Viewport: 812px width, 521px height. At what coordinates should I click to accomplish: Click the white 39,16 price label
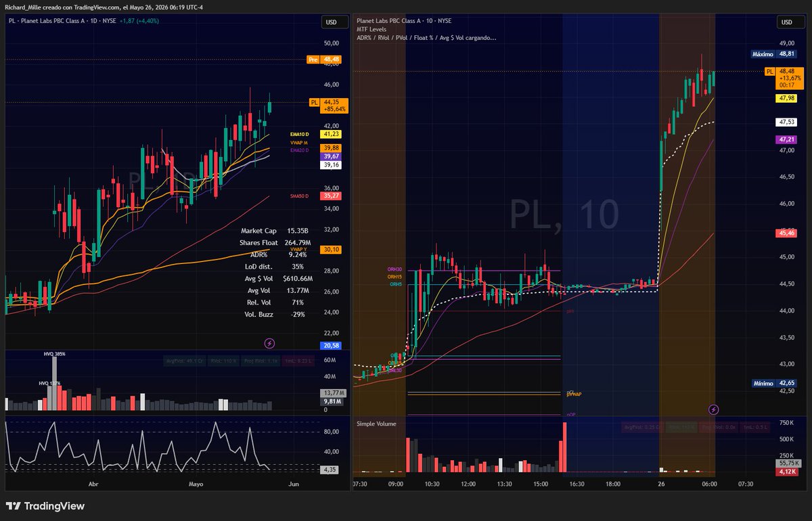pyautogui.click(x=331, y=165)
